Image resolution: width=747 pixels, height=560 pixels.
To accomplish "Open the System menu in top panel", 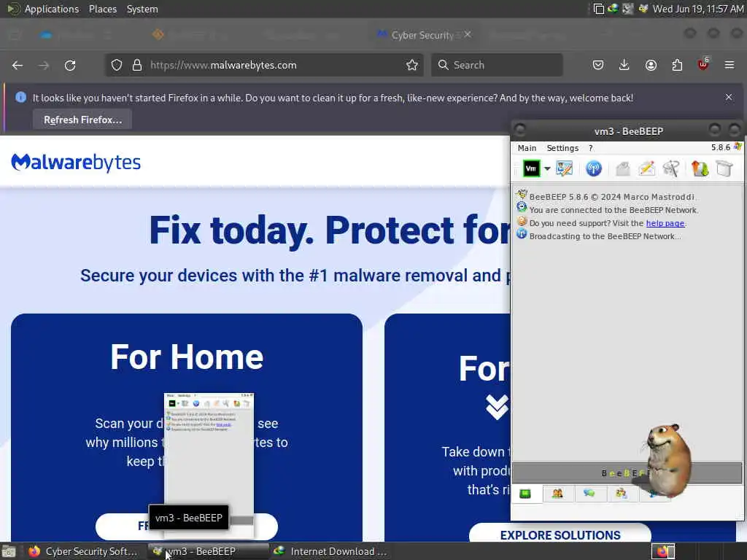I will pos(142,9).
